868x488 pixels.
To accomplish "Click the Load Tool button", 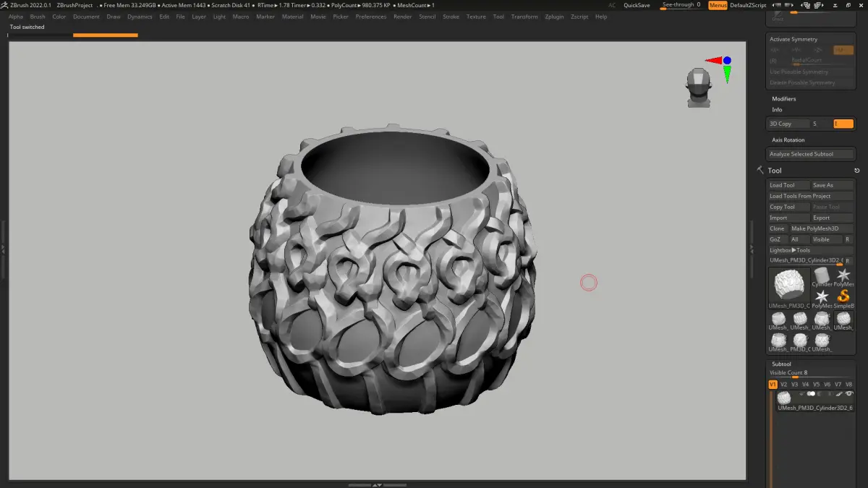I will pos(788,185).
